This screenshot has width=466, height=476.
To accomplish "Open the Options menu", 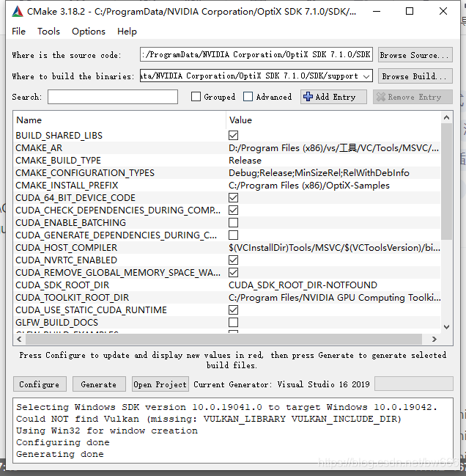I will point(89,32).
